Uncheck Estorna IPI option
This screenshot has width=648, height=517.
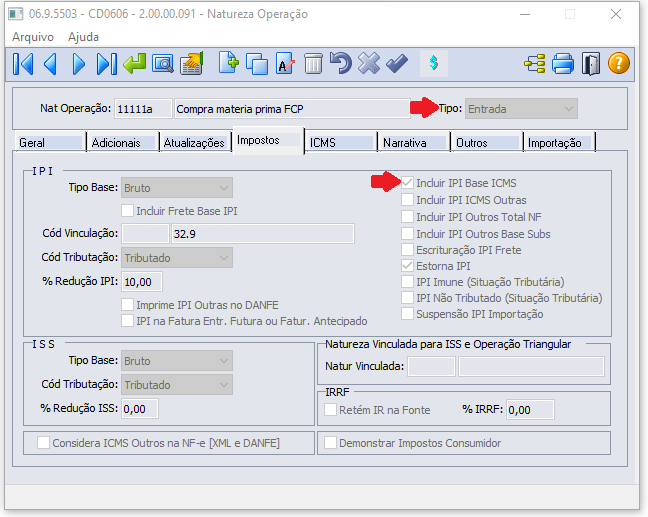[407, 266]
